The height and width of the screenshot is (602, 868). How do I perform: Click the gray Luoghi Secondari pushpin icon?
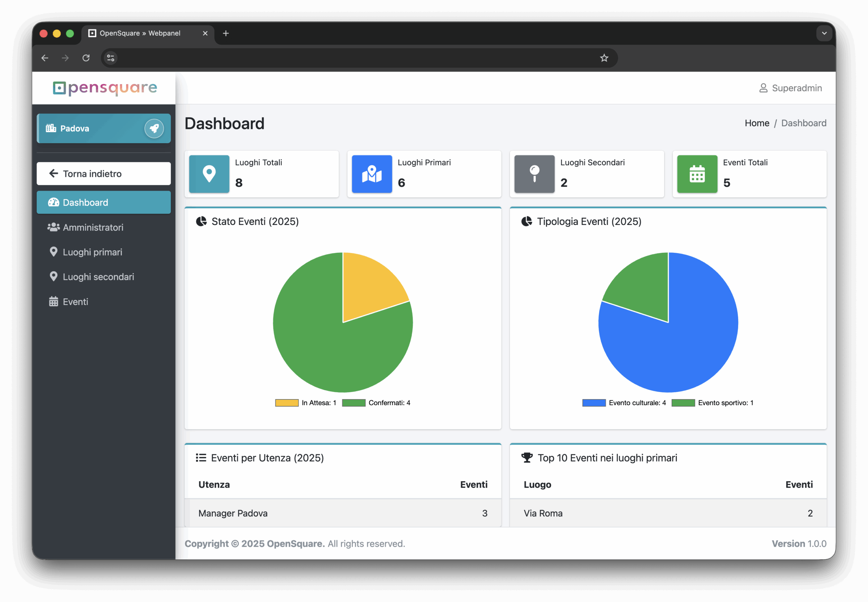534,174
